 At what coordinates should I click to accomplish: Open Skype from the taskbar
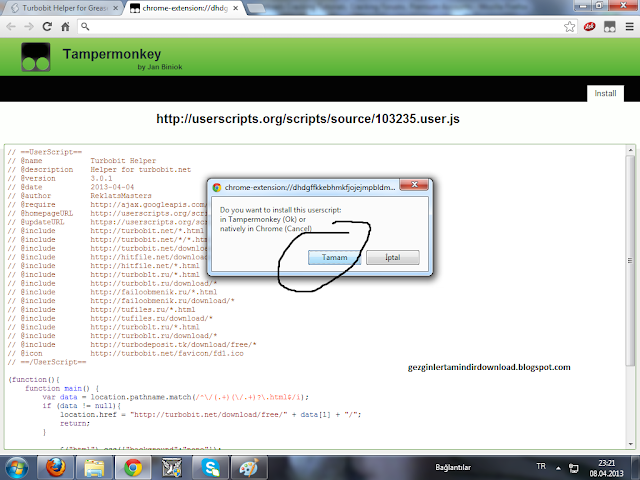(x=211, y=468)
